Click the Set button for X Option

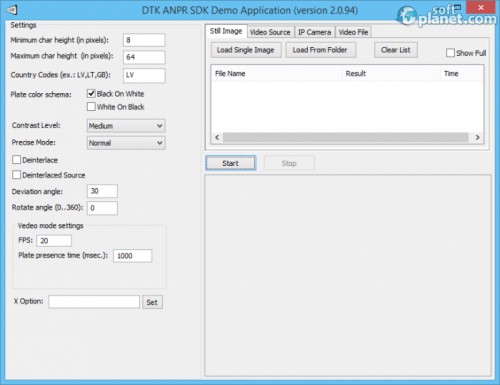tap(152, 302)
